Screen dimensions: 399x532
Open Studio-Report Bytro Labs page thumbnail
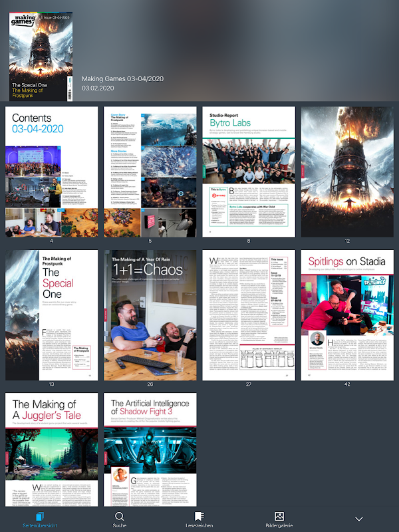pos(249,172)
